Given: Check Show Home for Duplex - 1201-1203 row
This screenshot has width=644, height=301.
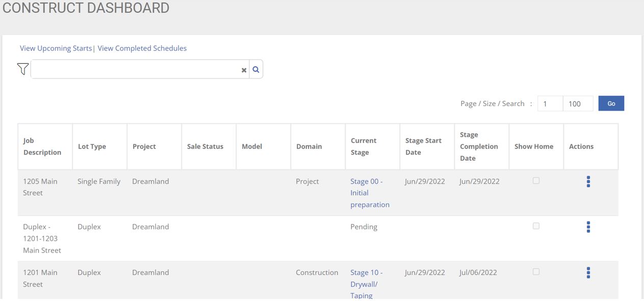Looking at the screenshot, I should tap(536, 226).
